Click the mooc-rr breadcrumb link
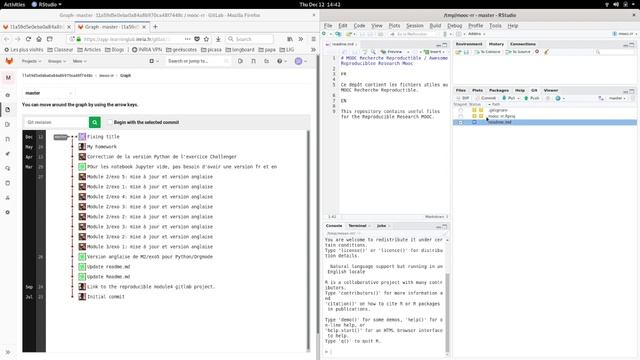Viewport: 640px width, 360px height. pyautogui.click(x=106, y=76)
